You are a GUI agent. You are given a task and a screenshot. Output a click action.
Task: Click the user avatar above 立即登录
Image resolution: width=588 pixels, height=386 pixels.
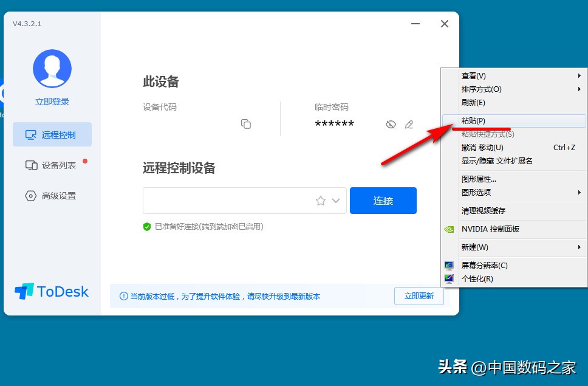pyautogui.click(x=52, y=67)
